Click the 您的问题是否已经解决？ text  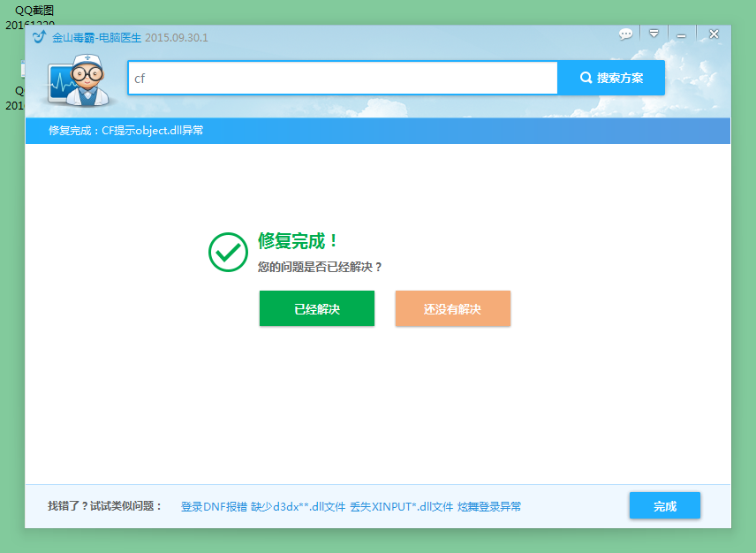click(320, 267)
